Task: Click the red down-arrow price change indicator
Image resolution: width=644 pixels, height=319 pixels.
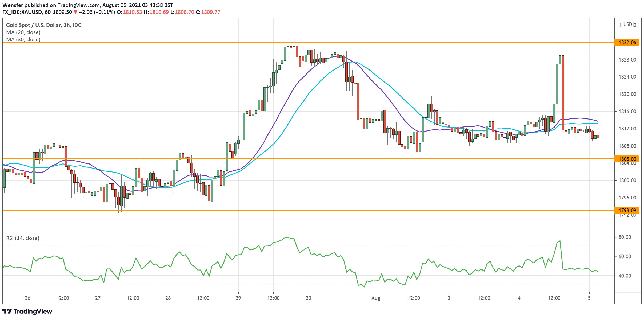Action: click(75, 12)
